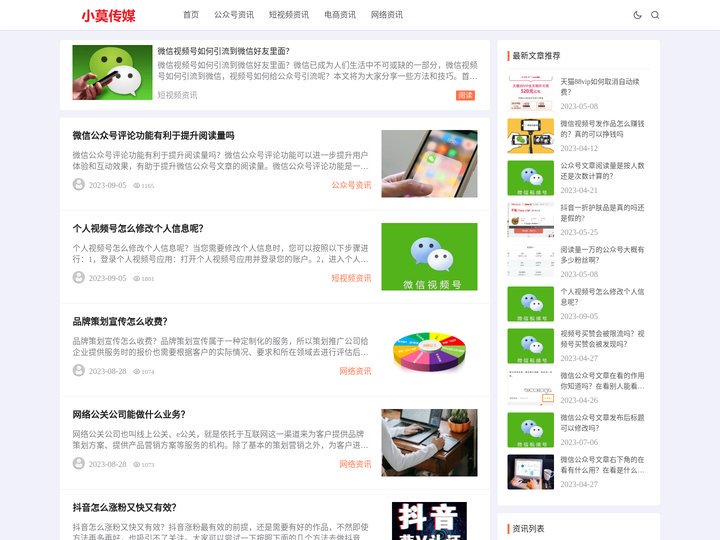Click sidebar thumbnail dated 2023-04-26
720x540 pixels.
[x=530, y=388]
